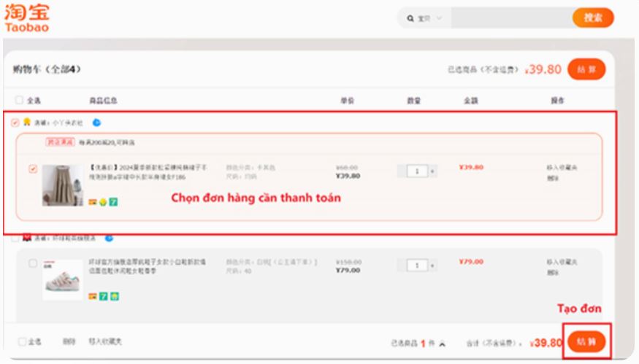The height and width of the screenshot is (364, 639).
Task: Click the magnifier icon in search bar
Action: 410,18
